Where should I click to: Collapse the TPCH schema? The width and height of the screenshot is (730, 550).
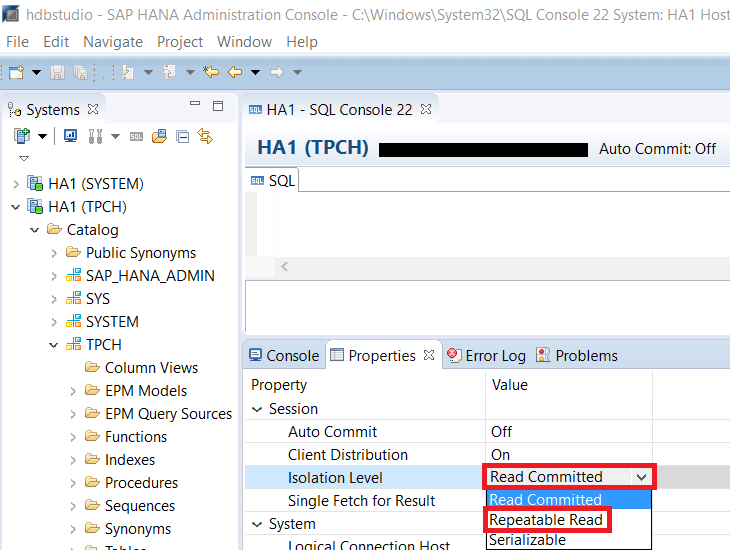(54, 345)
